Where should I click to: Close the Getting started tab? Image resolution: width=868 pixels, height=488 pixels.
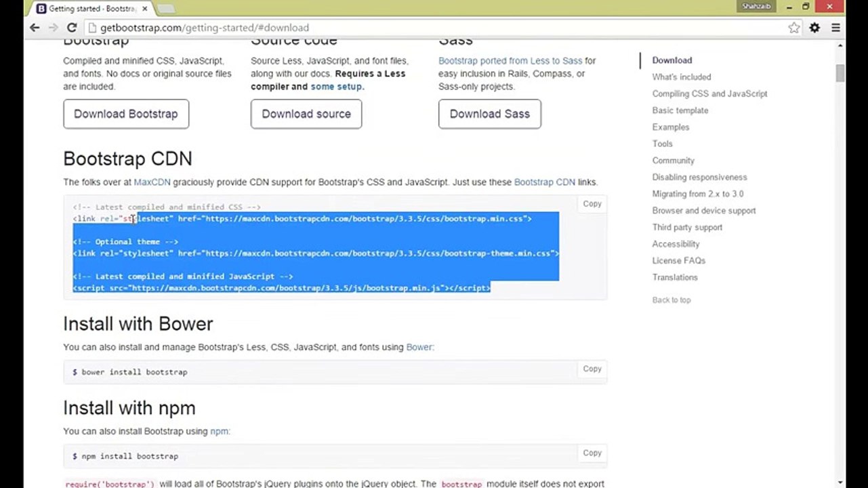coord(144,9)
